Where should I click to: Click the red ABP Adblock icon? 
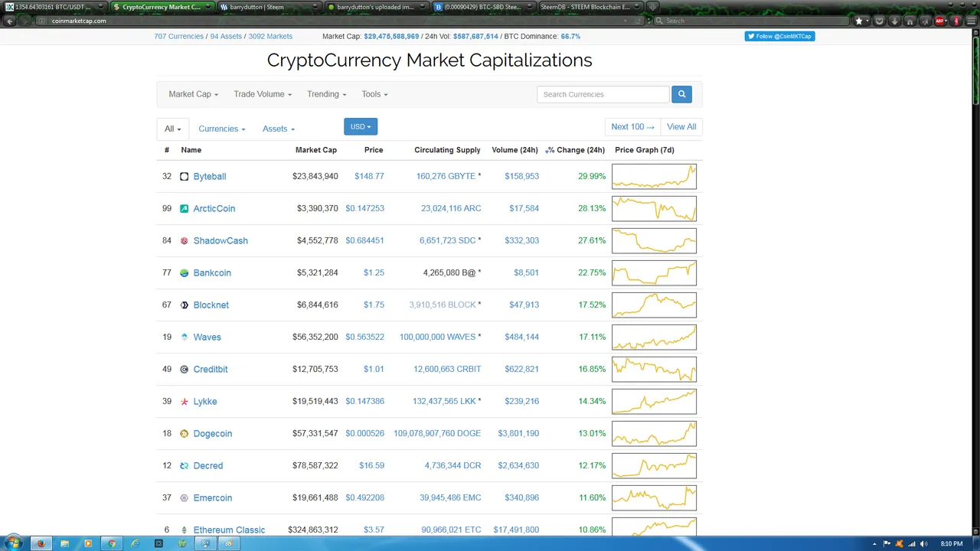[939, 21]
